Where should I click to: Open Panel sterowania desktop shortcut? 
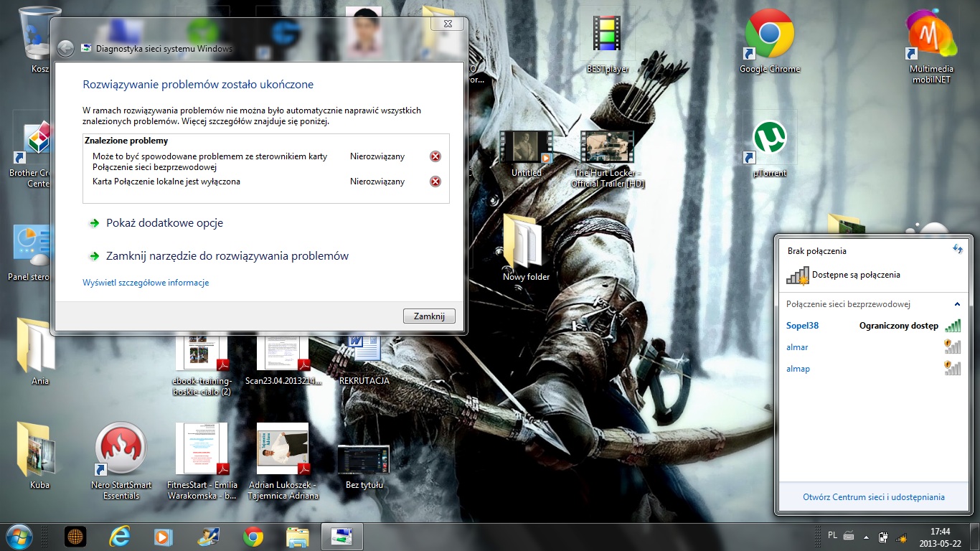tap(29, 252)
